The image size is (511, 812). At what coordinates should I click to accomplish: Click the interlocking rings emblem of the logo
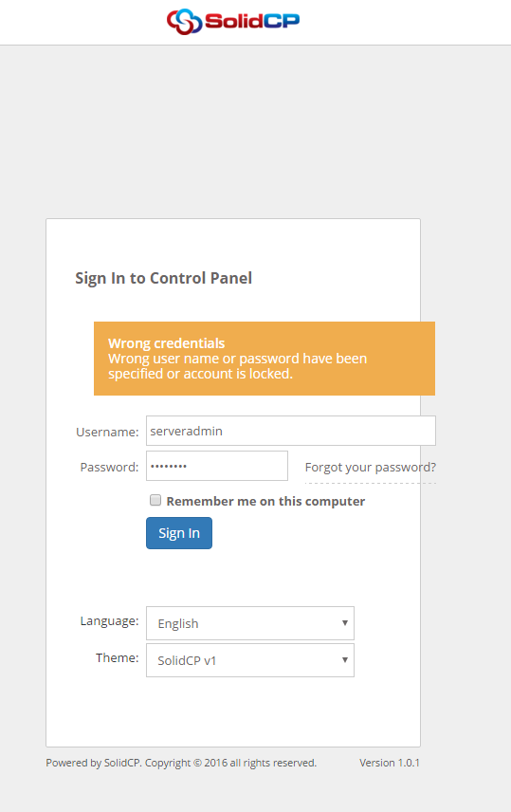pos(184,22)
